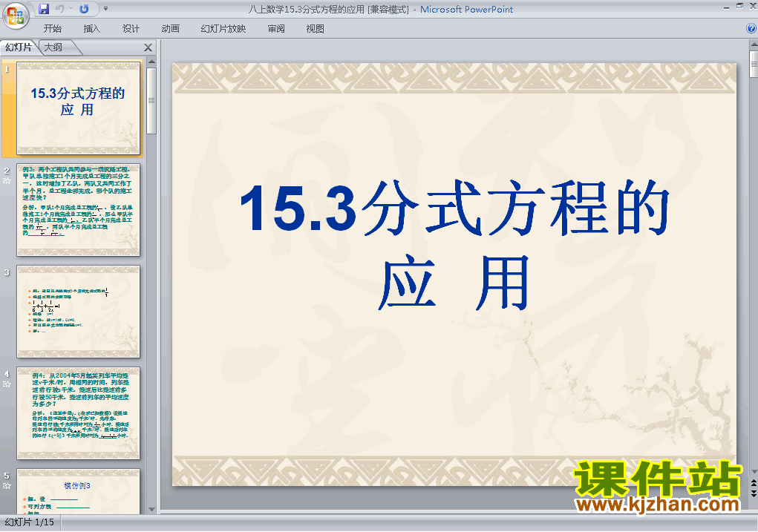Select slide 5 thumbnail 模仿例3

point(78,491)
